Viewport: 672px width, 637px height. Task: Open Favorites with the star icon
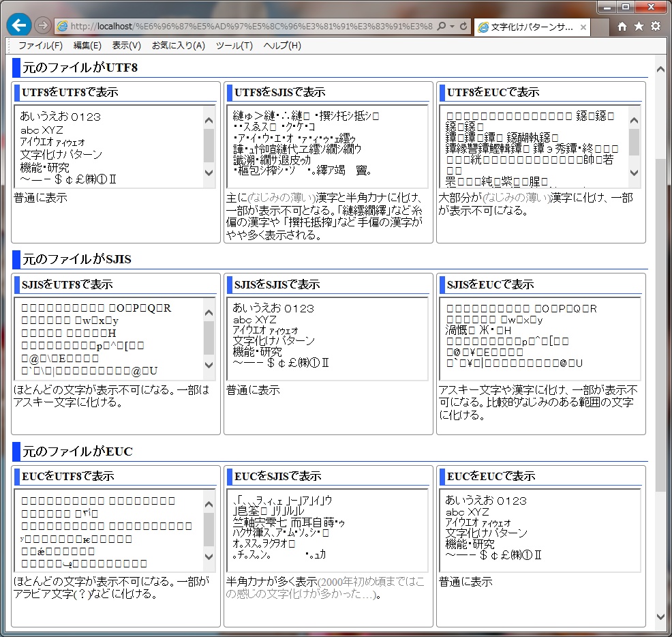coord(639,26)
